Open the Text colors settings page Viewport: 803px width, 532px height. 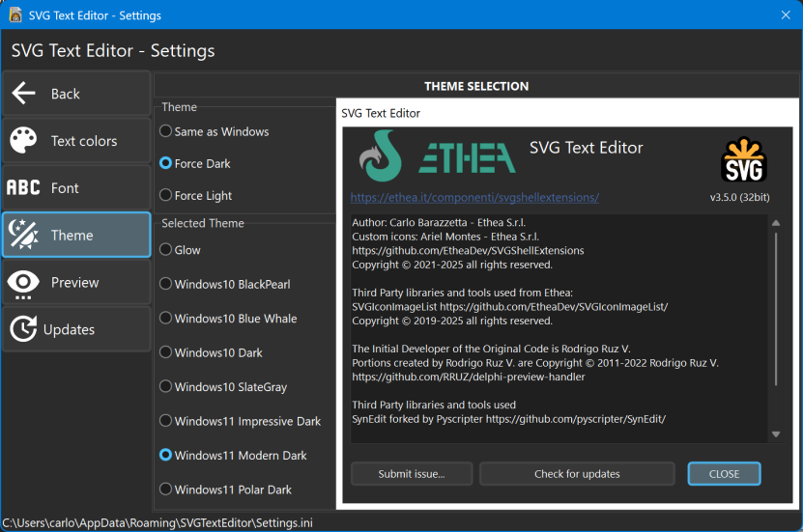click(76, 141)
